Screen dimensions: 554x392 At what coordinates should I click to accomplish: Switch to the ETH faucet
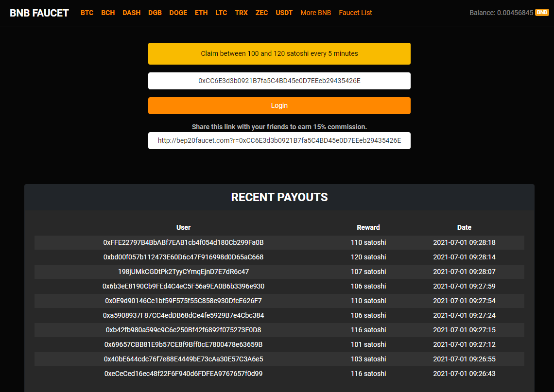201,13
